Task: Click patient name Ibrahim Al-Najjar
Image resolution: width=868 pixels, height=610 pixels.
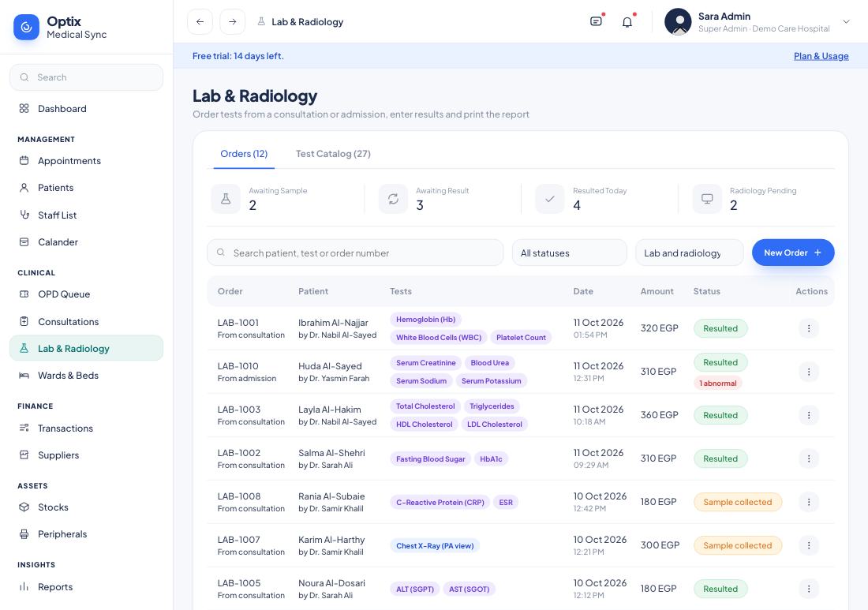Action: (333, 323)
